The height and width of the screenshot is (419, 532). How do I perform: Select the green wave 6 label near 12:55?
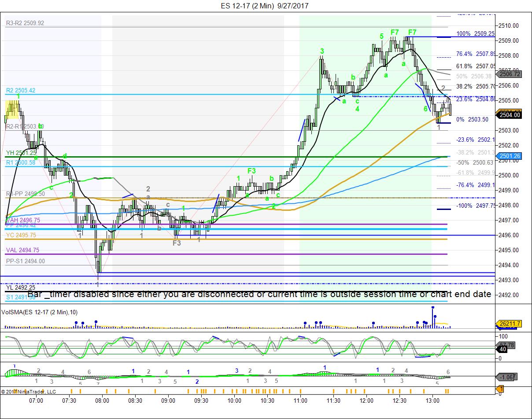[x=425, y=109]
